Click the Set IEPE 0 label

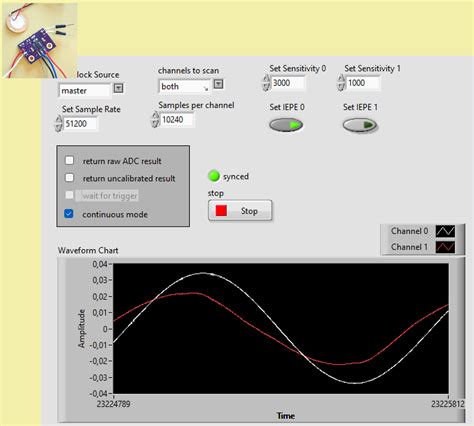coord(287,107)
